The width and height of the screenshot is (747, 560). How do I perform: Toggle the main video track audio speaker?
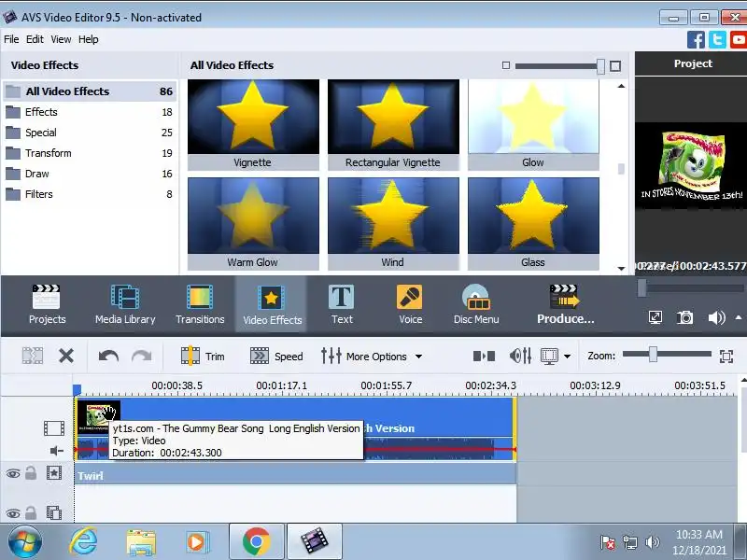tap(57, 451)
